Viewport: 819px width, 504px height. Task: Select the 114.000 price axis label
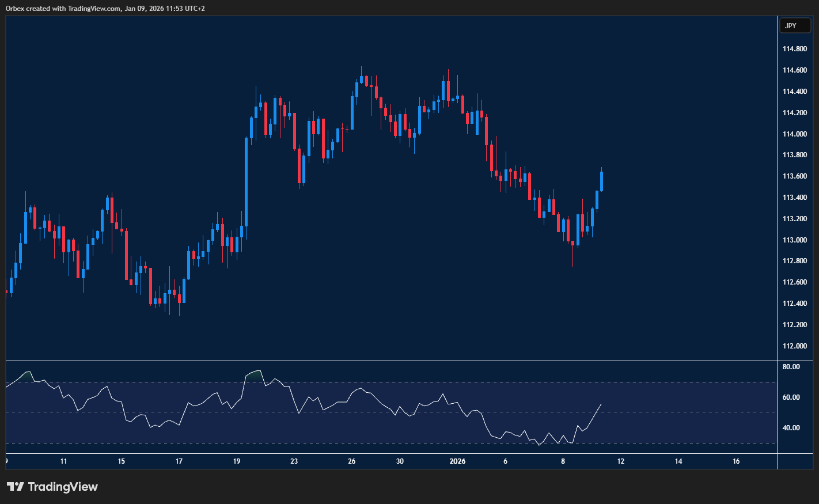pos(794,134)
